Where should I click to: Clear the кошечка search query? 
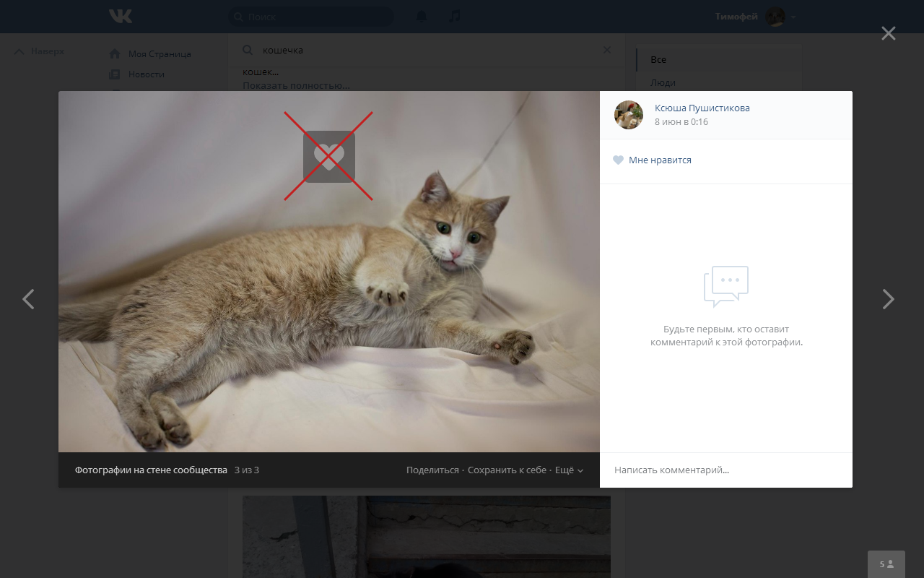[x=607, y=50]
